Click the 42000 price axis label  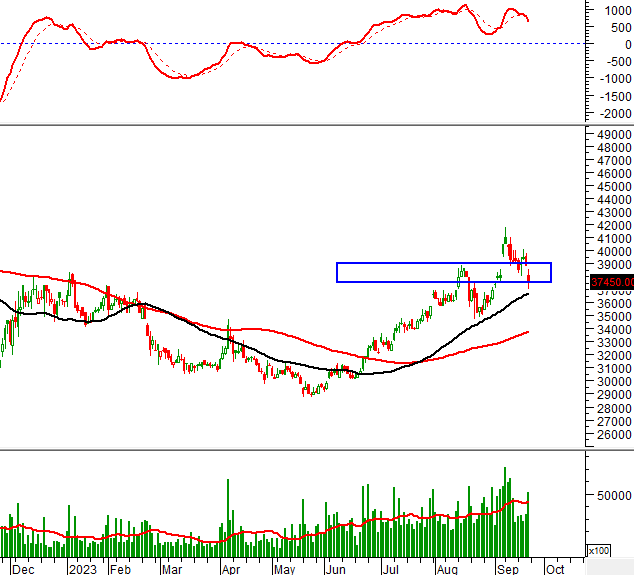[x=614, y=225]
